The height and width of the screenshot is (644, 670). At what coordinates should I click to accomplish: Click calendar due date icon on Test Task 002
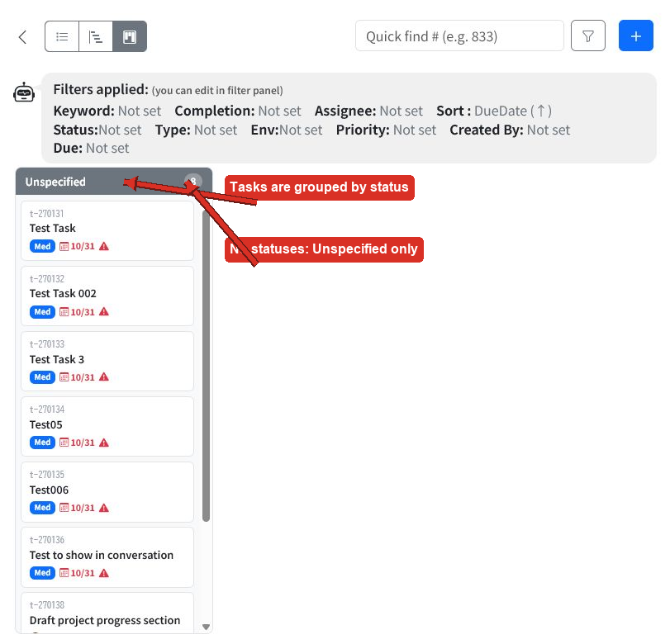(64, 312)
